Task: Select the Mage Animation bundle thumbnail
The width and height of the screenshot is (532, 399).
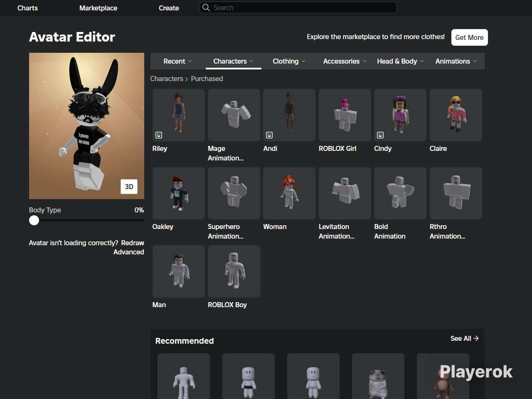Action: point(234,115)
